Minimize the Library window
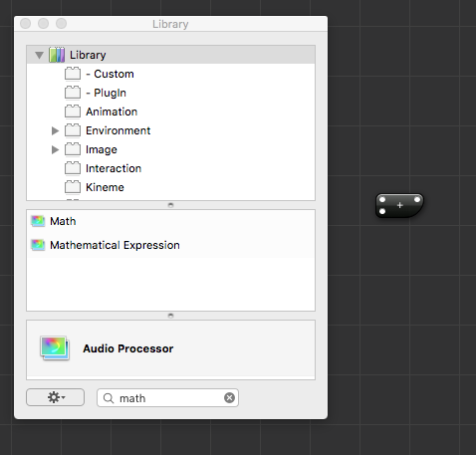476x455 pixels. [x=43, y=24]
